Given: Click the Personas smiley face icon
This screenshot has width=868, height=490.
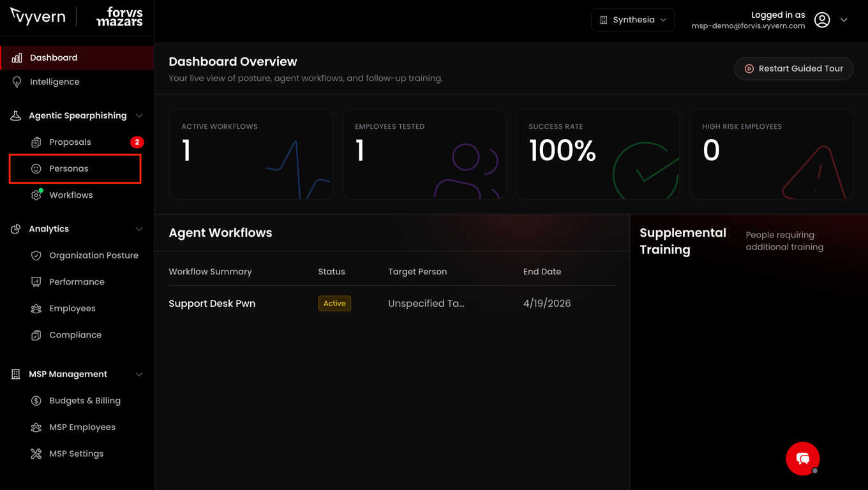Looking at the screenshot, I should pyautogui.click(x=36, y=168).
